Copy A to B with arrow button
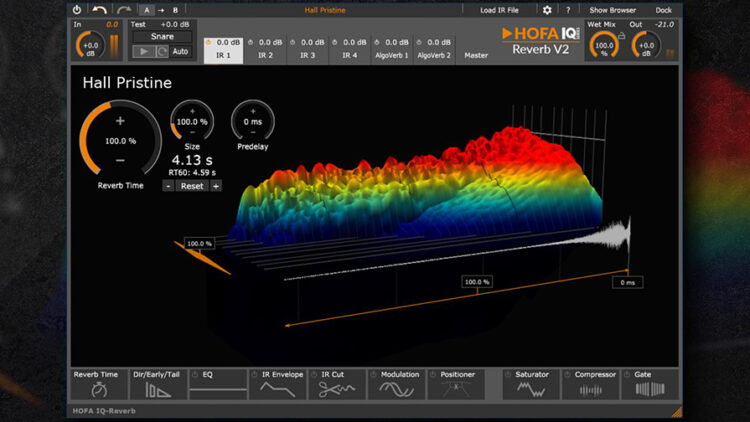 point(161,10)
